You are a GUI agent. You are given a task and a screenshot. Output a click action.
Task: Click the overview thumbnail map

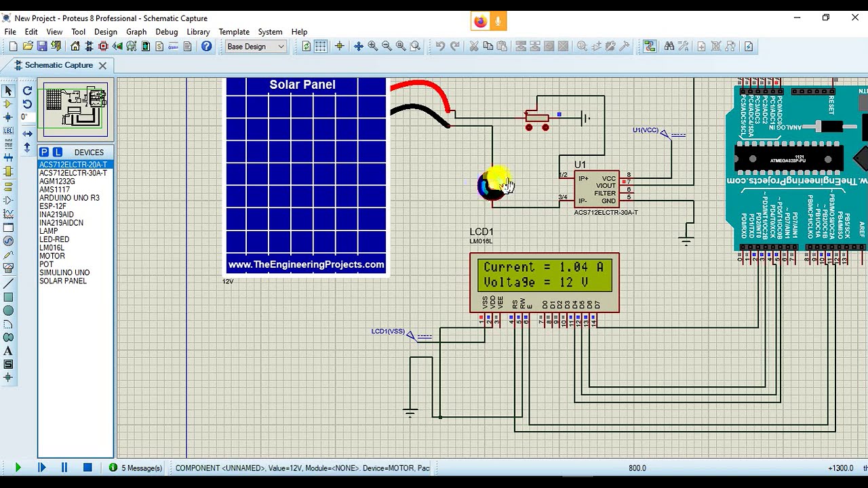(76, 109)
